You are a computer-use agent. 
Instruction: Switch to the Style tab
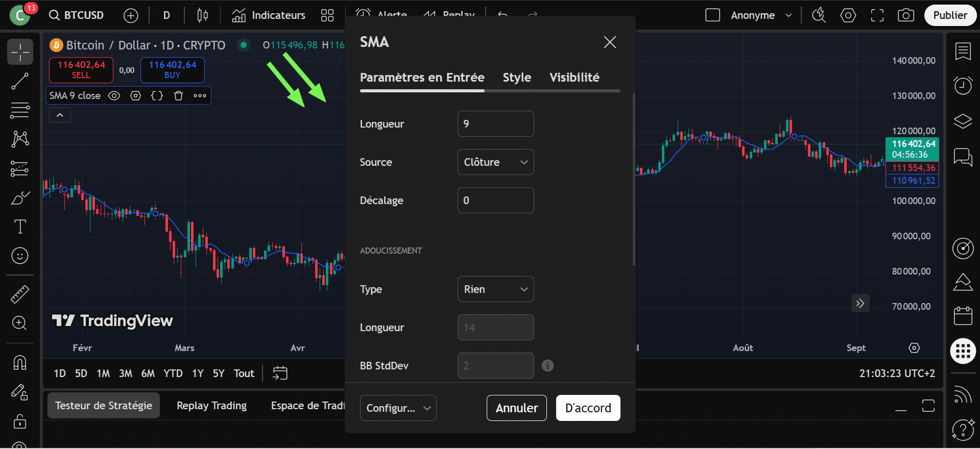[517, 78]
